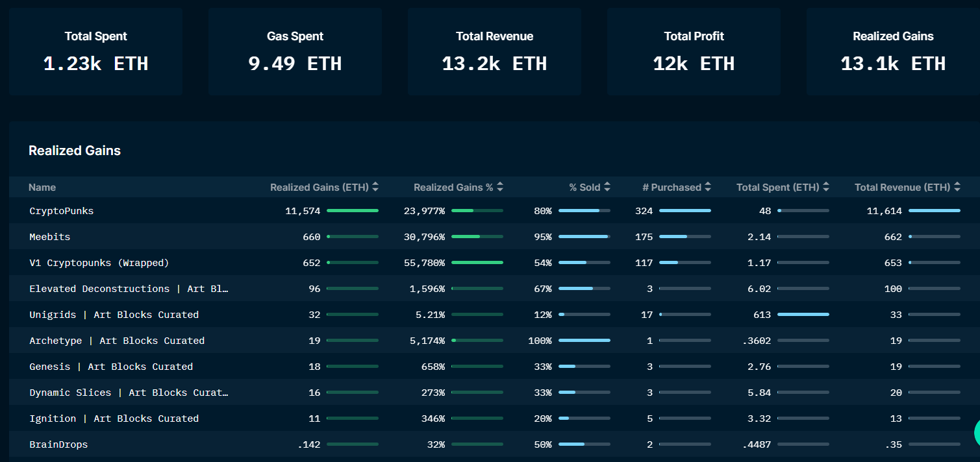Screen dimensions: 980x462
Task: Click CryptoPunks total revenue bar
Action: pos(935,211)
